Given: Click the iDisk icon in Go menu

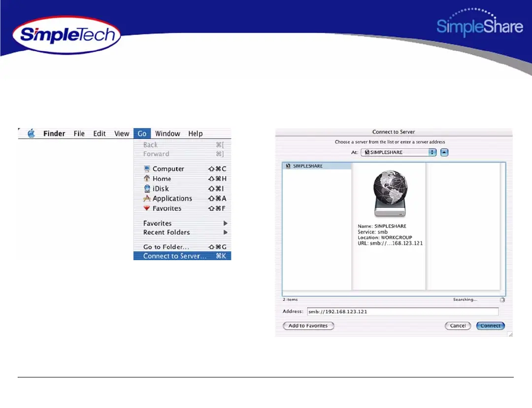Looking at the screenshot, I should tap(147, 188).
